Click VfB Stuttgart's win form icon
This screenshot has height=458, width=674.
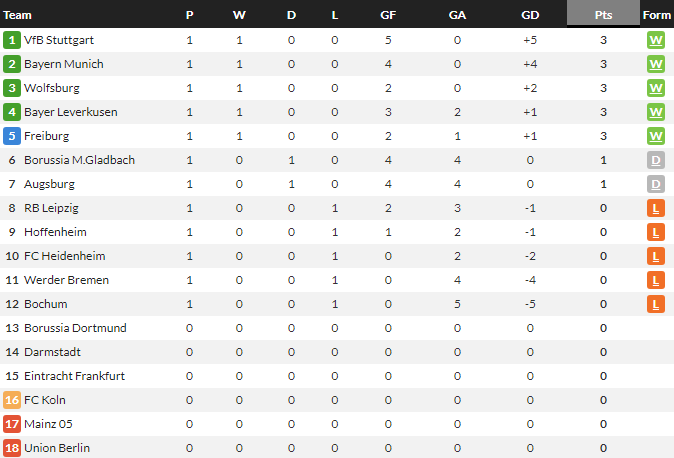click(656, 40)
